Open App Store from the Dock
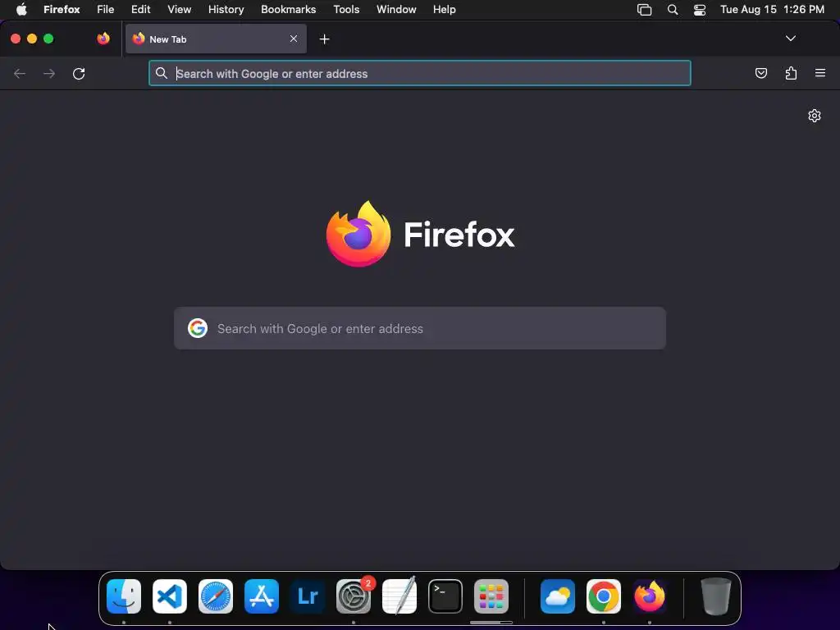This screenshot has height=630, width=840. click(x=262, y=596)
